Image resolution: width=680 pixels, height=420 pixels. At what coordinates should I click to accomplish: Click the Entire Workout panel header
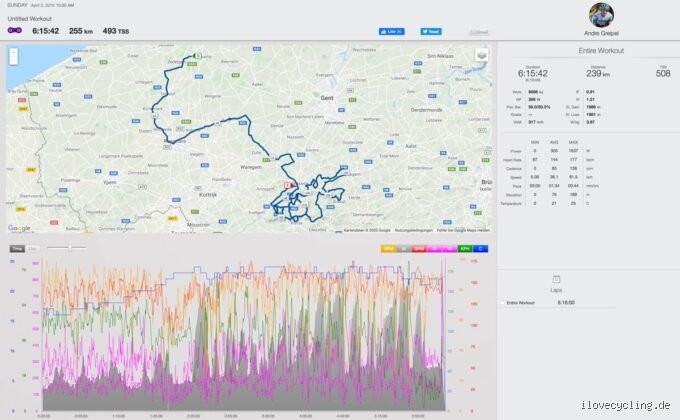point(601,51)
